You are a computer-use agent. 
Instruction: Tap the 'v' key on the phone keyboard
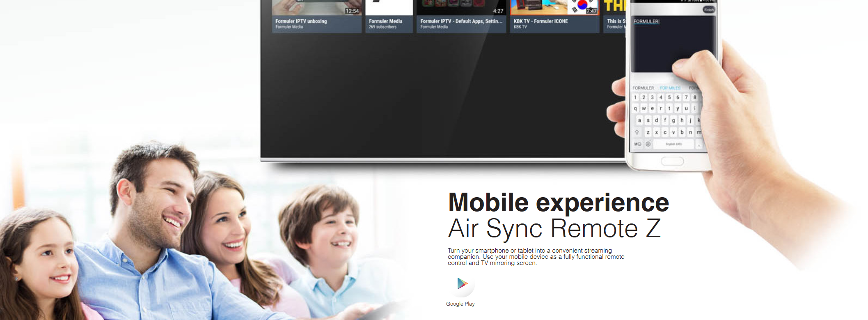673,132
